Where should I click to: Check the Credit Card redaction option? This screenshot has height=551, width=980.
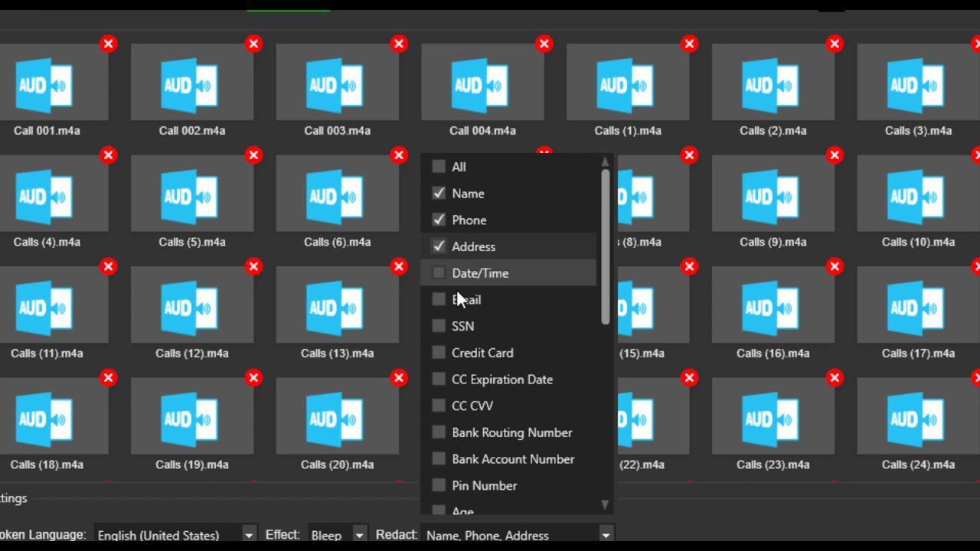[x=439, y=353]
